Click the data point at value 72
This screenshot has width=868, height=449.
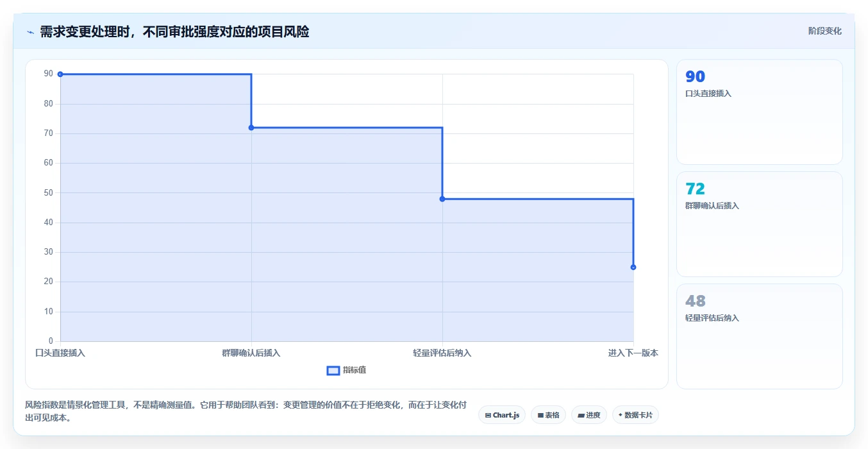point(251,128)
